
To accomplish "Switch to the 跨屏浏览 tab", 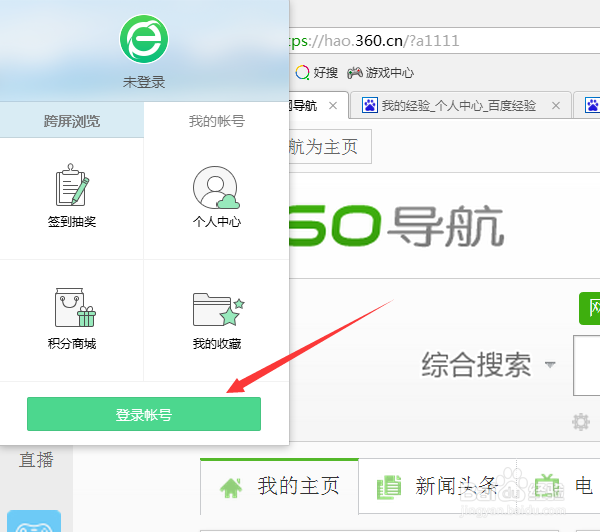I will click(72, 121).
